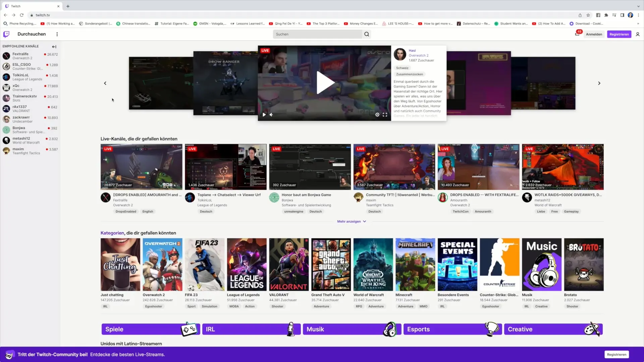Click the Twitch search icon
The image size is (644, 362).
(367, 34)
